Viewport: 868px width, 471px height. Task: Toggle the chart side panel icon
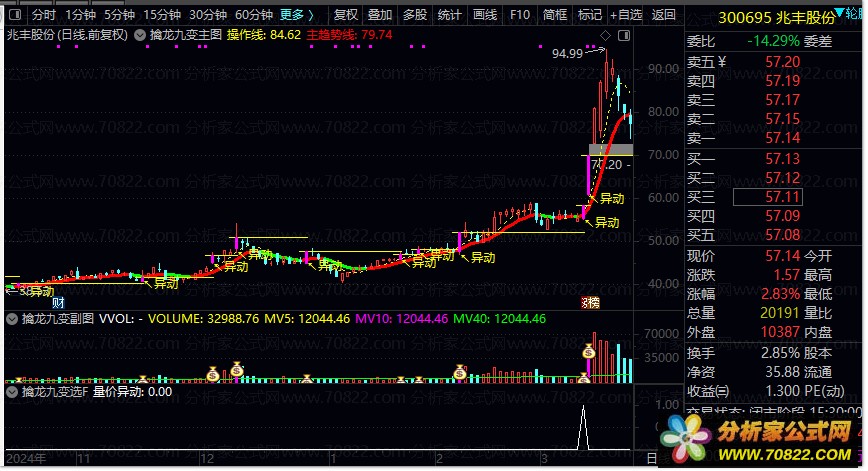[624, 36]
